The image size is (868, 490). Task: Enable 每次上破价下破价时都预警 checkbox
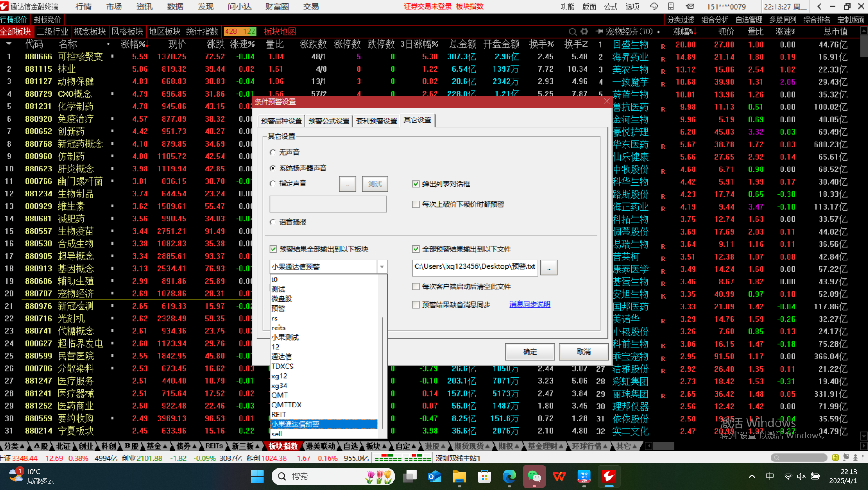click(x=416, y=204)
